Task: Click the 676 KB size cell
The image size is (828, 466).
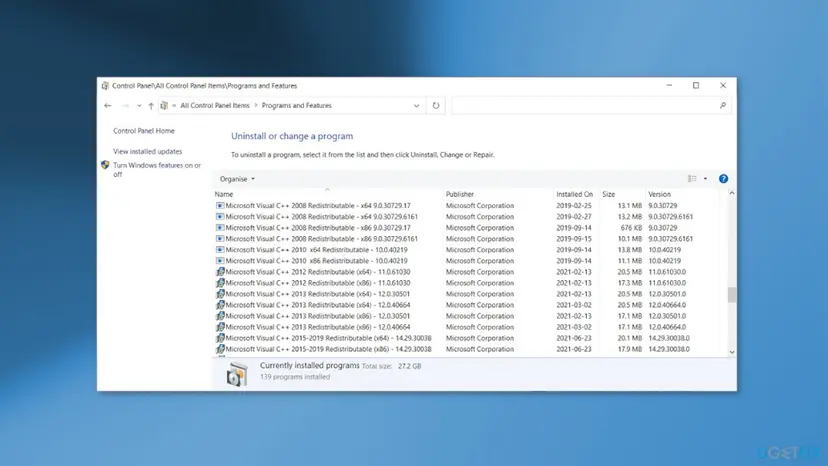Action: 632,228
